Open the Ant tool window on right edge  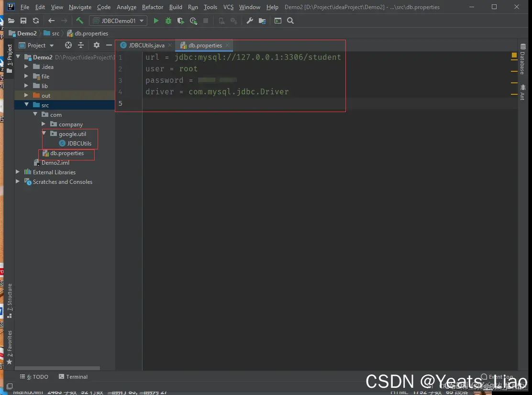522,92
